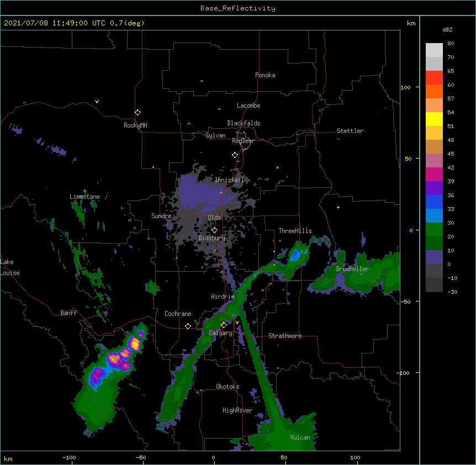Click the Base_Reflectivity title

click(238, 8)
